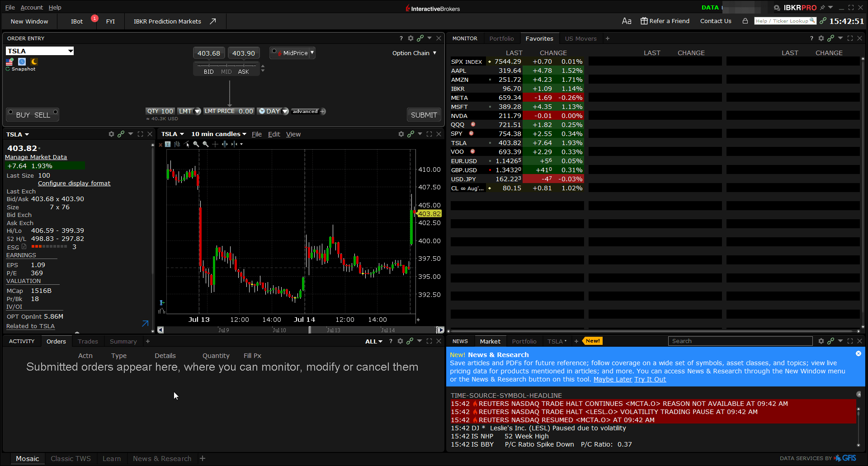Viewport: 868px width, 466px height.
Task: Open the TSLA symbol combo box dropdown
Action: 71,51
